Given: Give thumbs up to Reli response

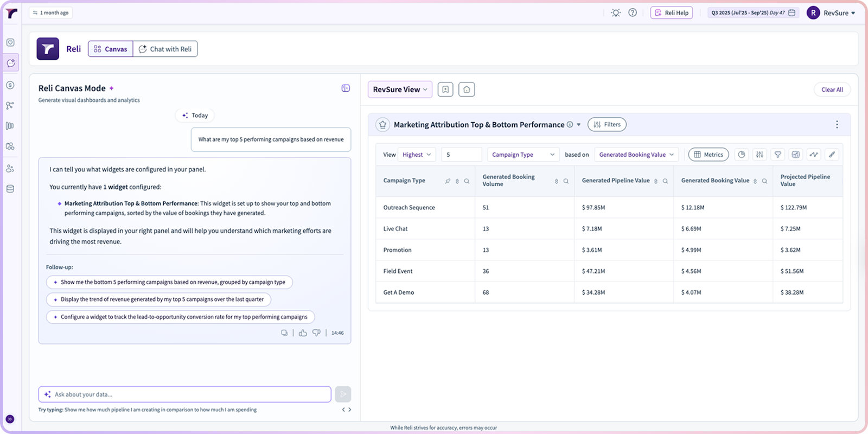Looking at the screenshot, I should click(x=303, y=333).
